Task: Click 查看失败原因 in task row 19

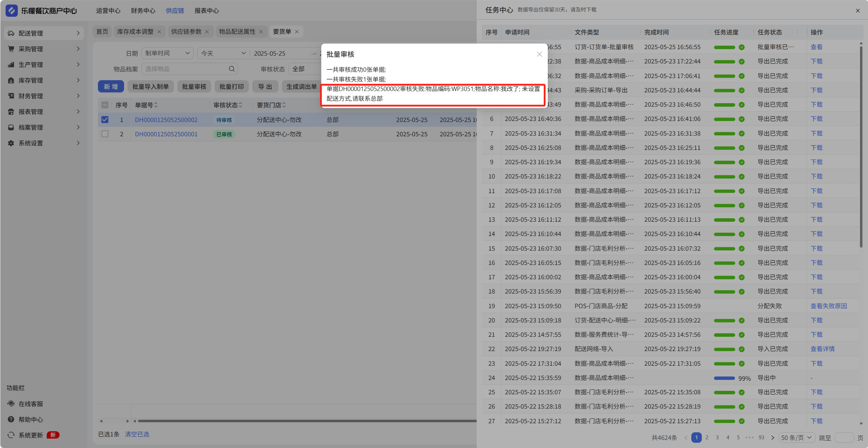Action: point(829,306)
